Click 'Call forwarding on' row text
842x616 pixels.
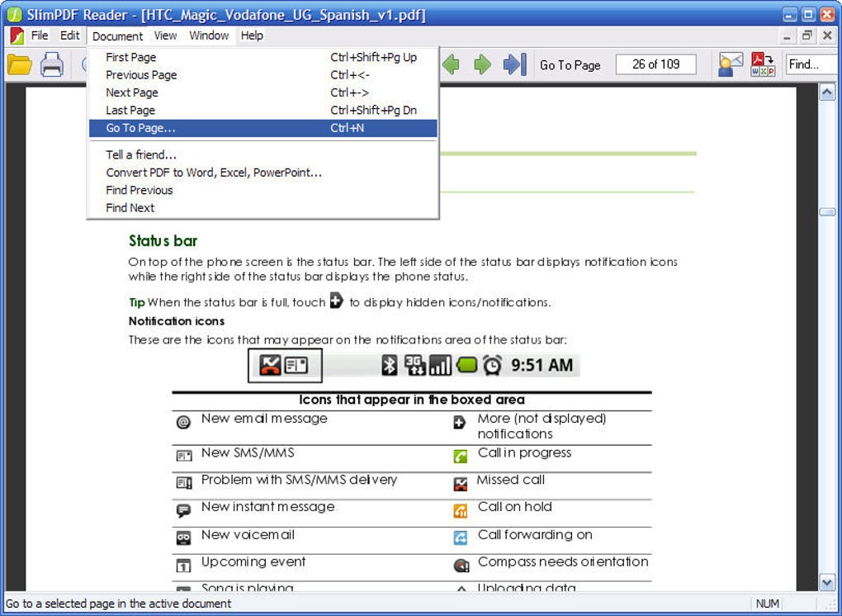click(535, 535)
